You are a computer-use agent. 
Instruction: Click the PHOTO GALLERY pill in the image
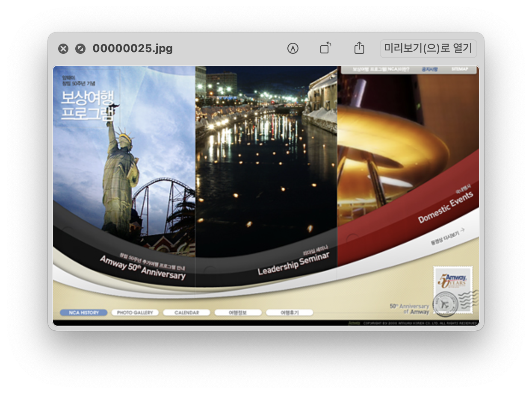pos(135,313)
